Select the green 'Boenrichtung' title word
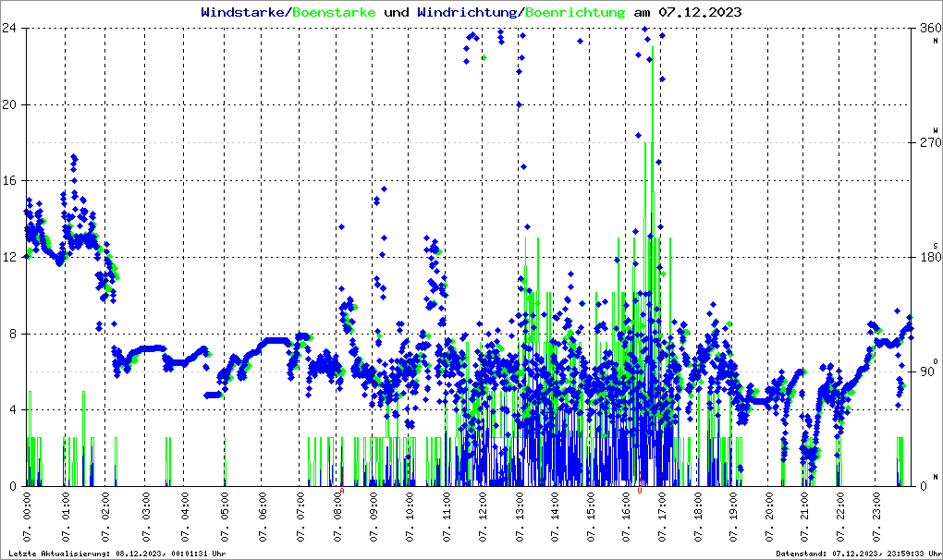 [576, 12]
